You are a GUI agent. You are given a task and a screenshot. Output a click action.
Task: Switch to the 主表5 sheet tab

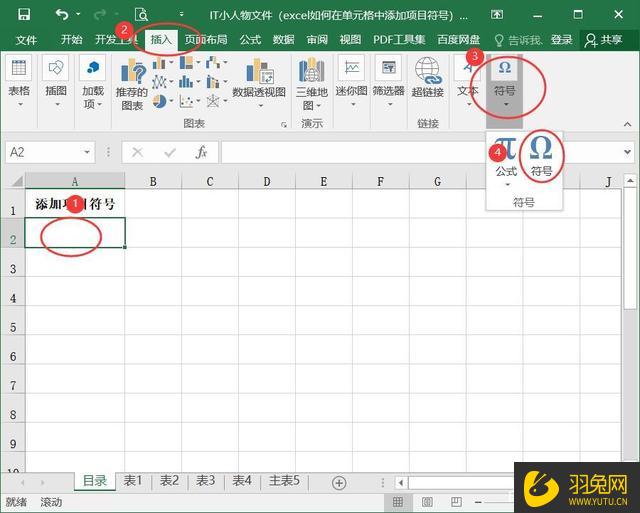(284, 481)
